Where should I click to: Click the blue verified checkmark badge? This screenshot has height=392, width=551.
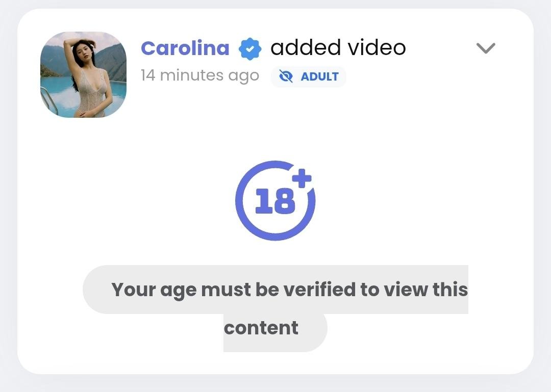tap(250, 48)
